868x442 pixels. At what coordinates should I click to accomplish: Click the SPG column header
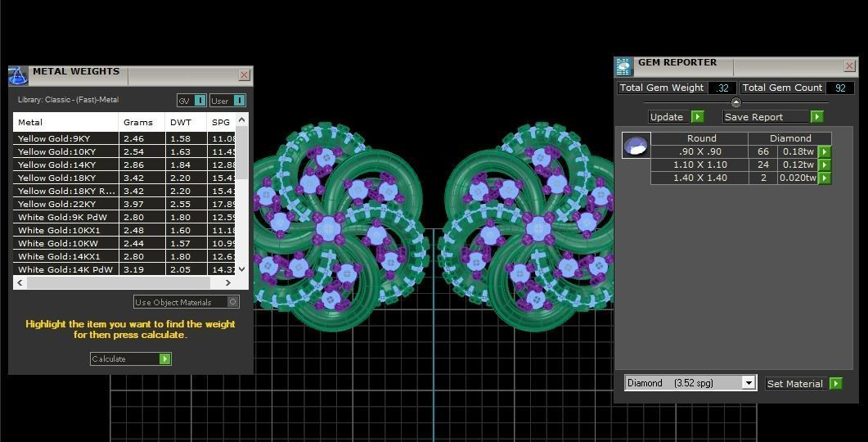coord(222,123)
